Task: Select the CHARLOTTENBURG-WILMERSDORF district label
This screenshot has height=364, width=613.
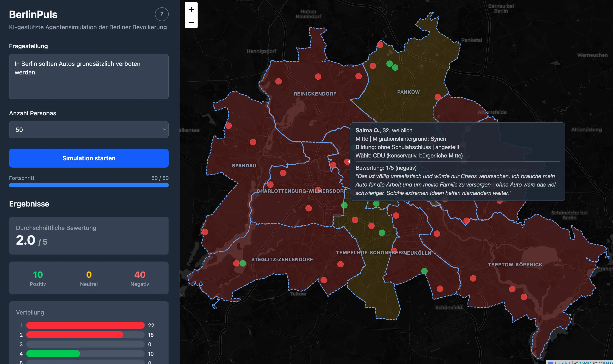Action: click(x=302, y=191)
